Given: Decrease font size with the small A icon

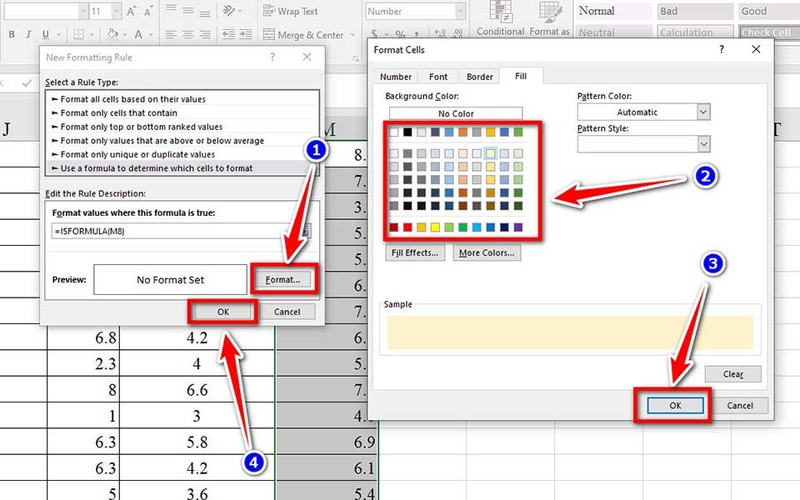Looking at the screenshot, I should tap(148, 11).
